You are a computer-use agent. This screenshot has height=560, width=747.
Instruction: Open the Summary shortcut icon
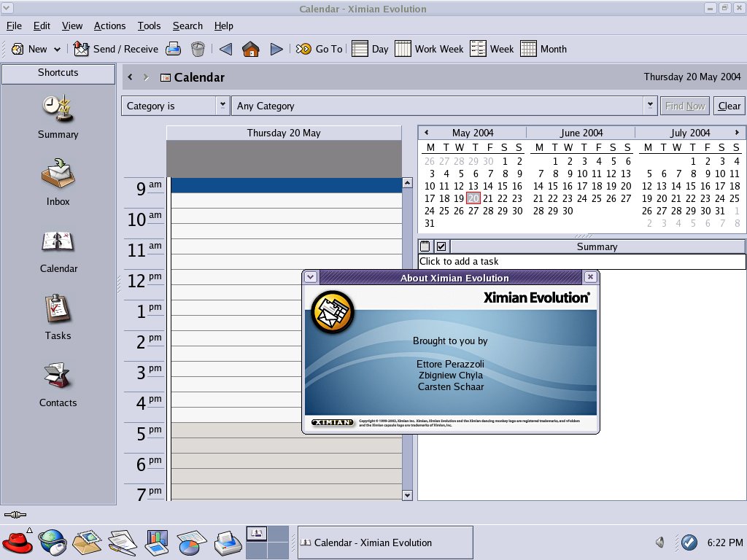tap(58, 109)
